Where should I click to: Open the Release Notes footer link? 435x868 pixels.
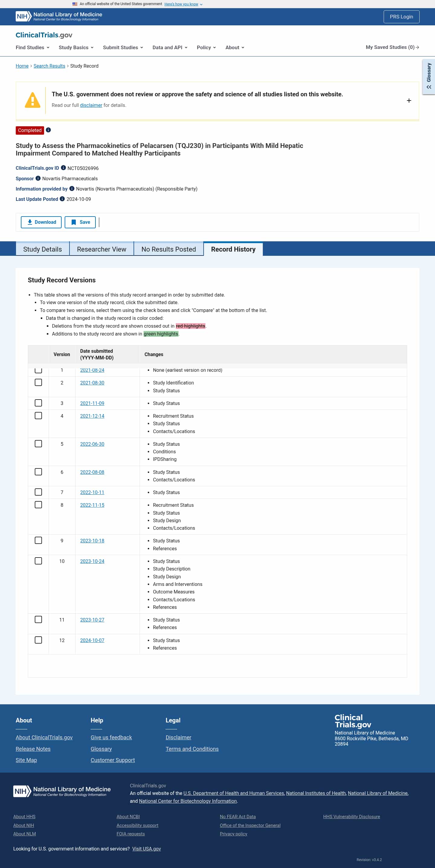(x=33, y=749)
